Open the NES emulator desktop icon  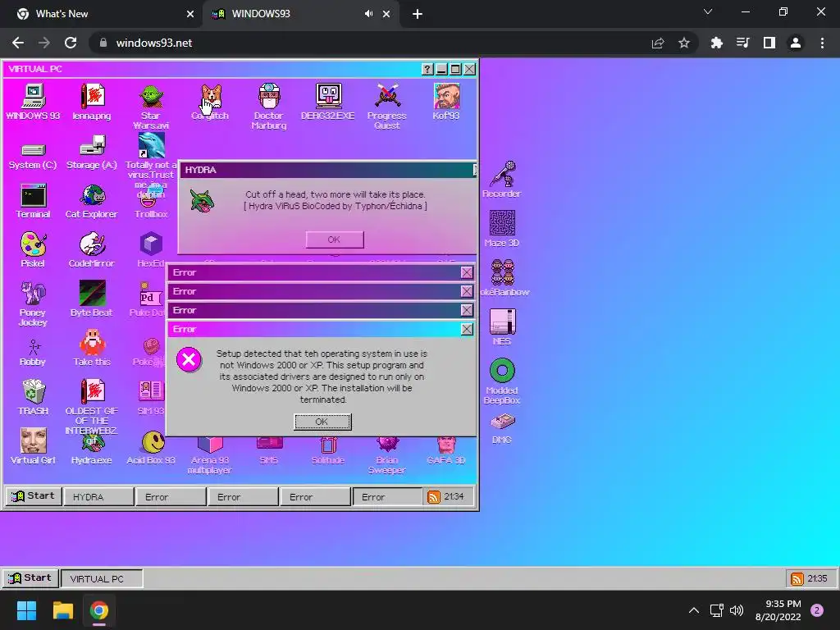[503, 322]
